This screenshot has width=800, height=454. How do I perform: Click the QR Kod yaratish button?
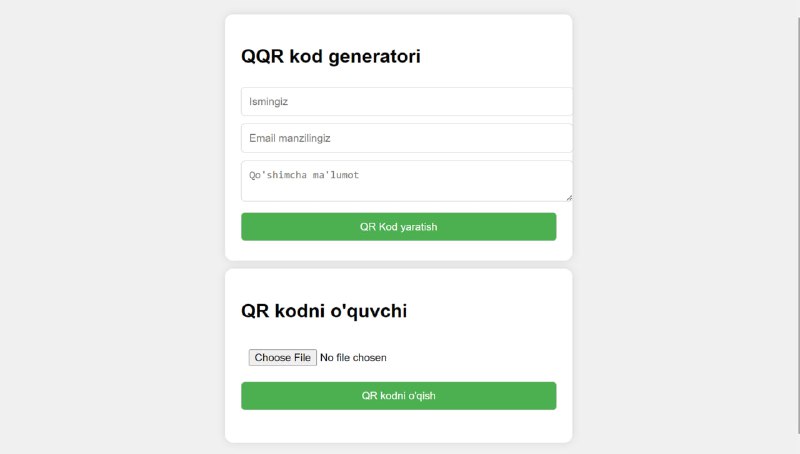[x=398, y=226]
